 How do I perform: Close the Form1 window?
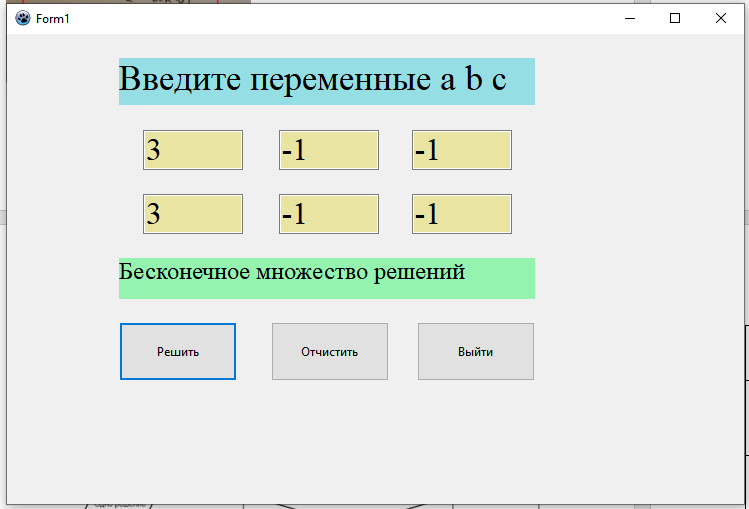click(x=721, y=18)
